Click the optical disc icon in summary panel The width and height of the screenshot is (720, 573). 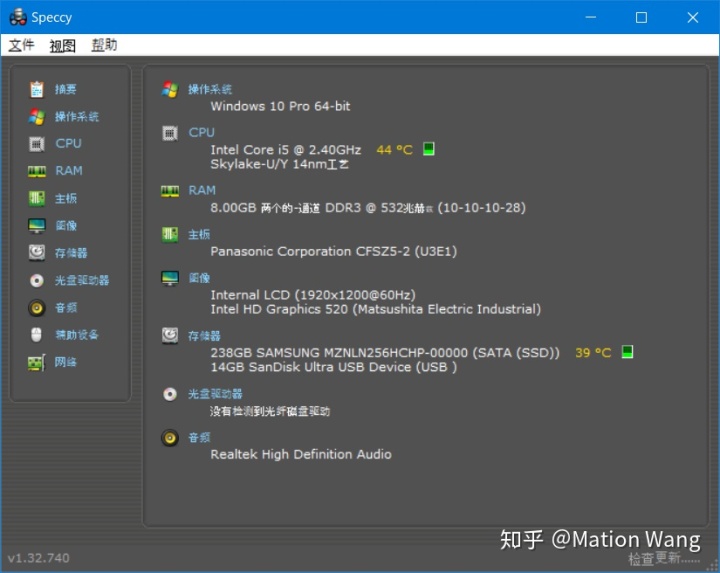click(170, 394)
